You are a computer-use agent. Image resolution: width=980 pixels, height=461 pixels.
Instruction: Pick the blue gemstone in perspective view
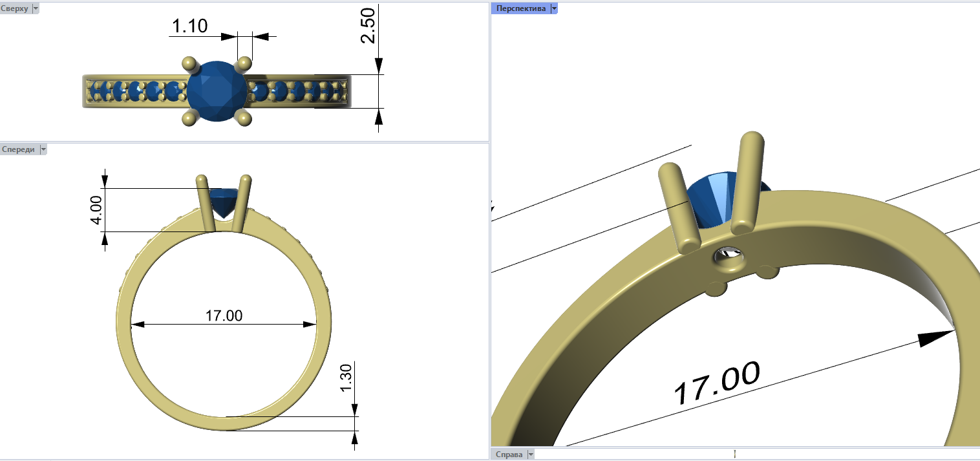pyautogui.click(x=711, y=198)
